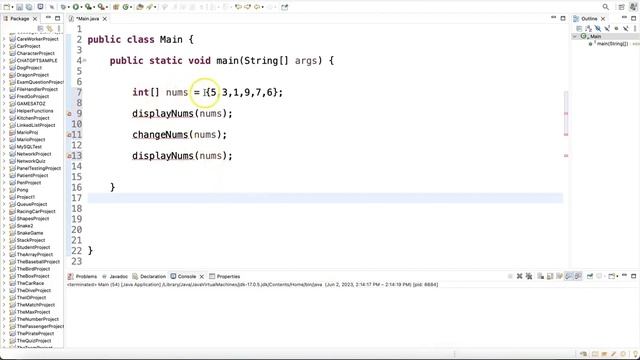Screen dimensions: 640x360
Task: Toggle Hide Fields in Outline toolbar
Action: click(598, 29)
